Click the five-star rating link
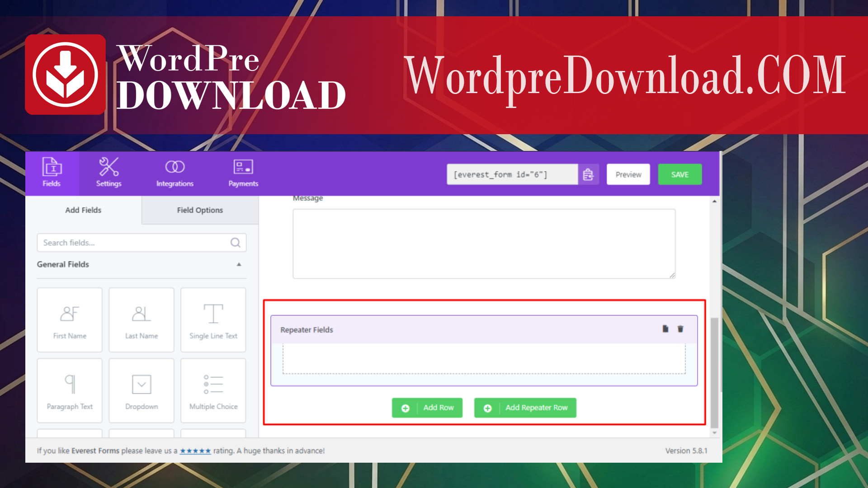This screenshot has height=488, width=868. [195, 451]
